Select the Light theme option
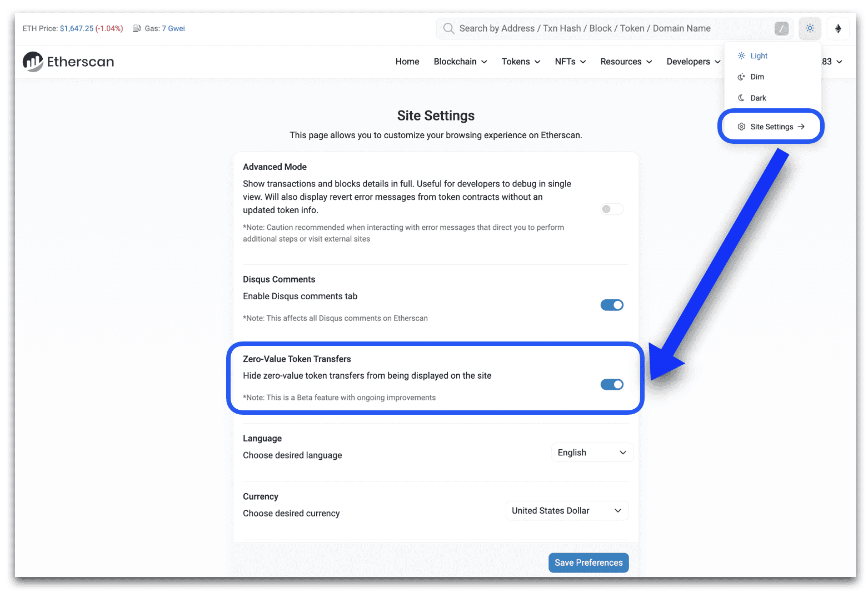 [772, 56]
